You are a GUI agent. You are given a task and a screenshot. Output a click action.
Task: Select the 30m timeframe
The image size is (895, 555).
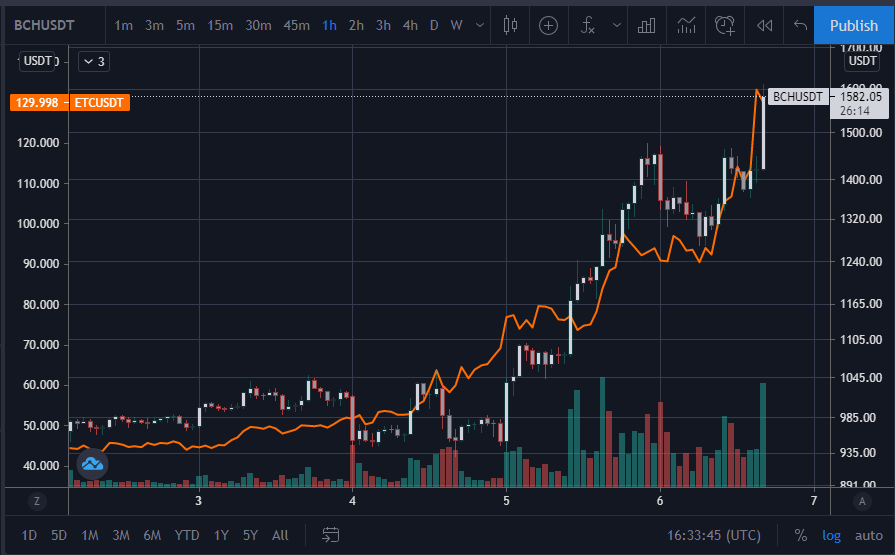pyautogui.click(x=258, y=25)
